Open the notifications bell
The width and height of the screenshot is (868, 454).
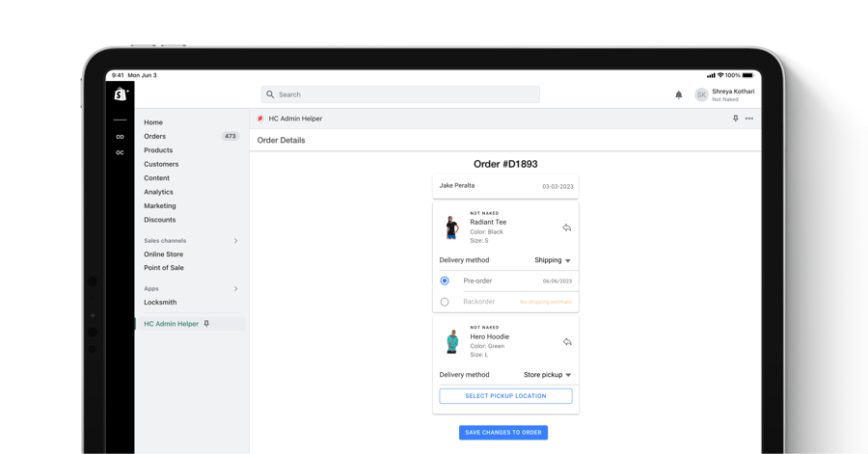679,95
